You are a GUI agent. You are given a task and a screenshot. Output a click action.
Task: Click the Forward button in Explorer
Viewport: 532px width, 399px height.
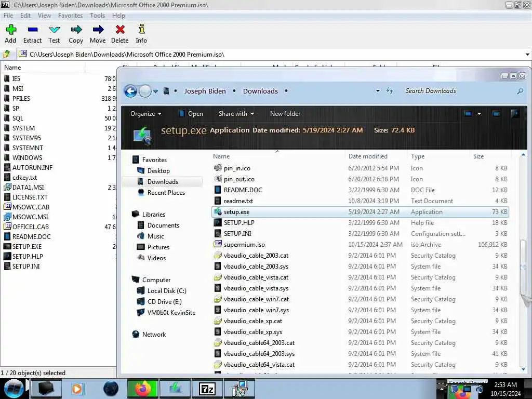coord(145,91)
